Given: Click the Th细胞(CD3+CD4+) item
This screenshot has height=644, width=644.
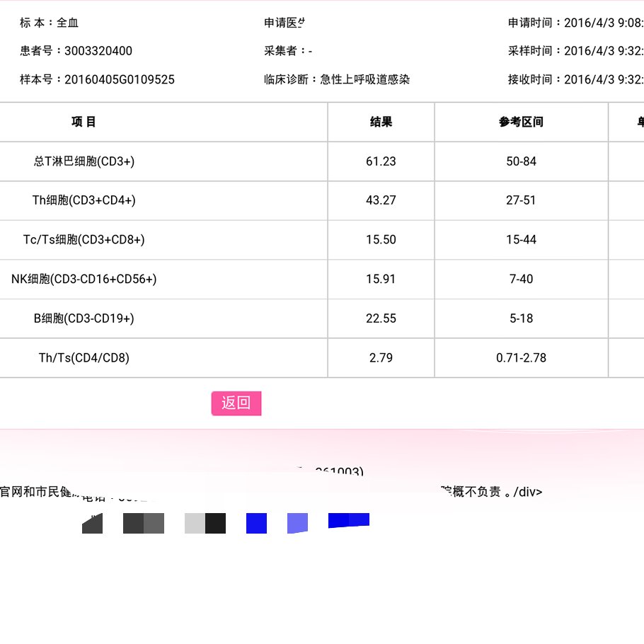Looking at the screenshot, I should point(84,200).
